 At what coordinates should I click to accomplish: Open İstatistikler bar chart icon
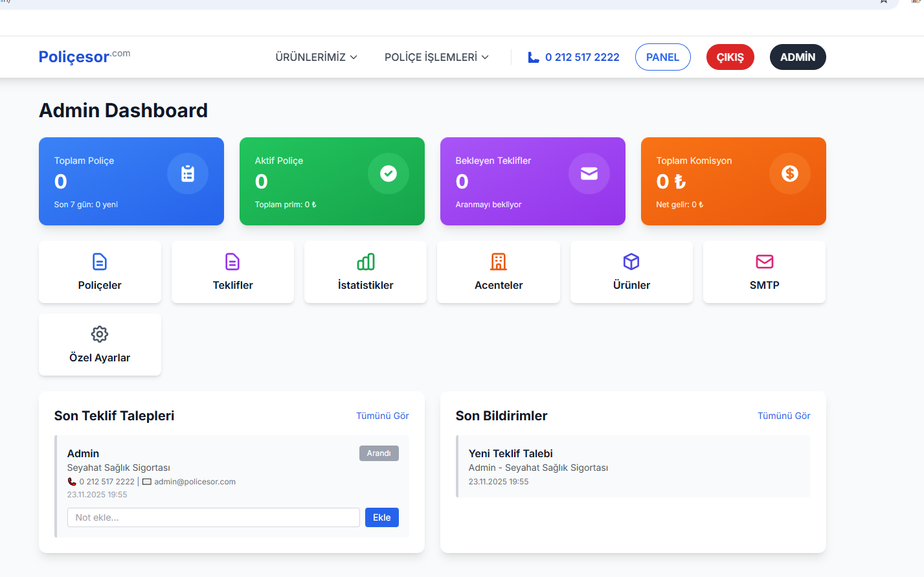(x=366, y=262)
